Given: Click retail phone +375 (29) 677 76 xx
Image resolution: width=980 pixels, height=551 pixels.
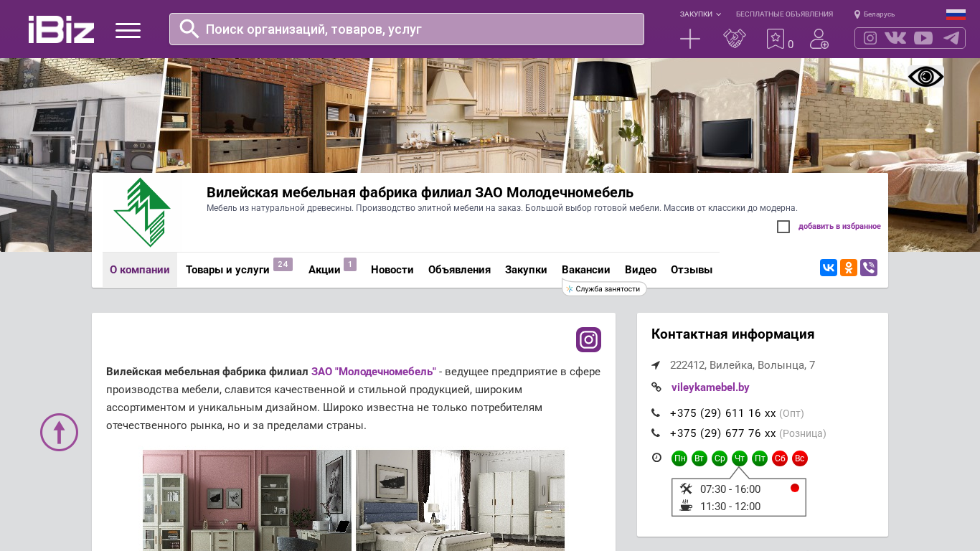Looking at the screenshot, I should 723,433.
